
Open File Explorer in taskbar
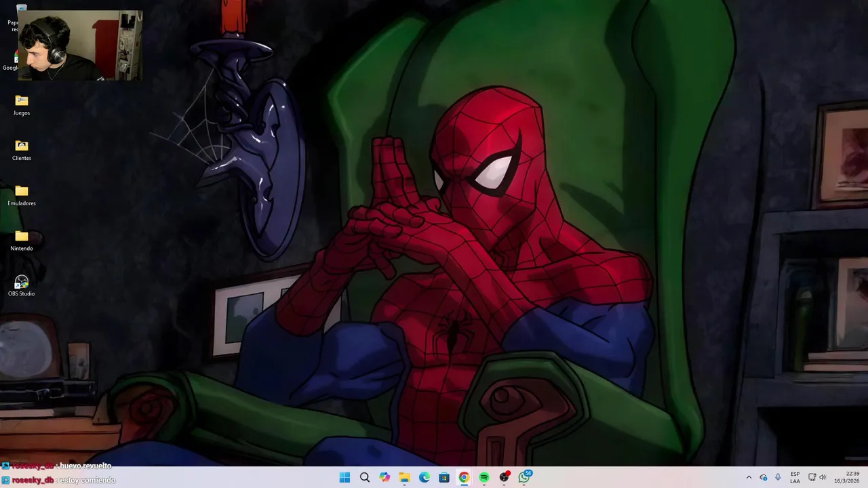(x=404, y=478)
